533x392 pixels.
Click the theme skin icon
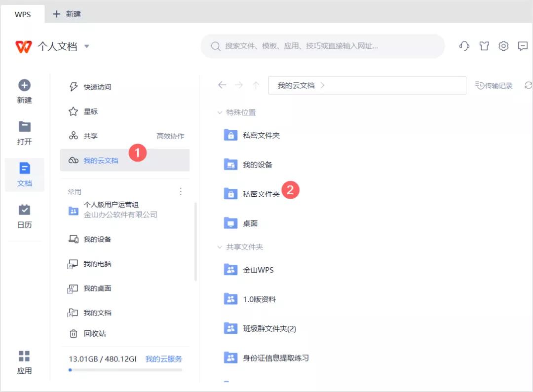point(484,46)
